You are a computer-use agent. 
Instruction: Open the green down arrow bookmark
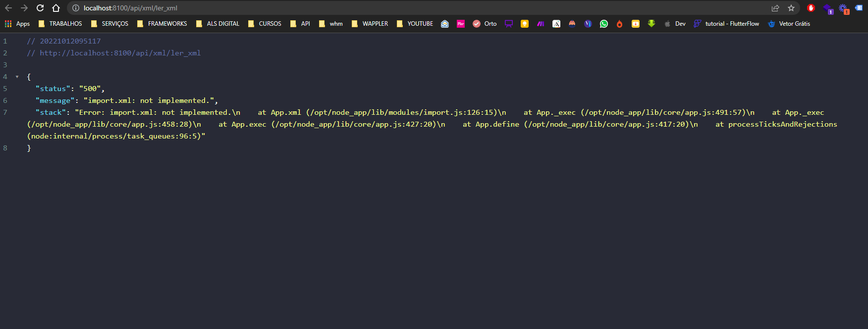pos(651,24)
